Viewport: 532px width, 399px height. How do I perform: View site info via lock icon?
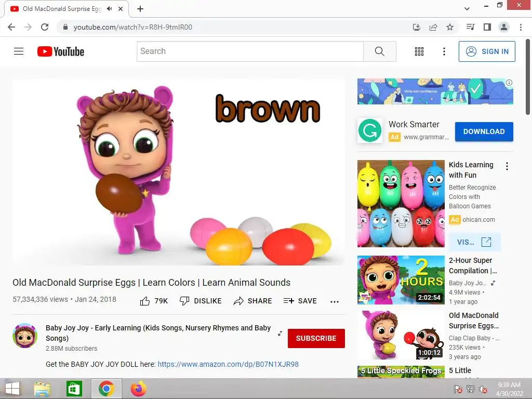65,27
